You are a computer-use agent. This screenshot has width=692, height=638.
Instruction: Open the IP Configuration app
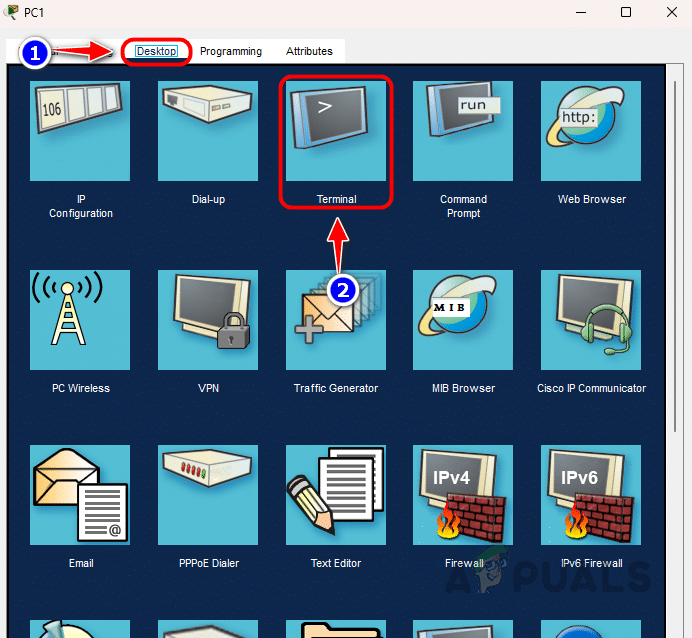pyautogui.click(x=81, y=131)
